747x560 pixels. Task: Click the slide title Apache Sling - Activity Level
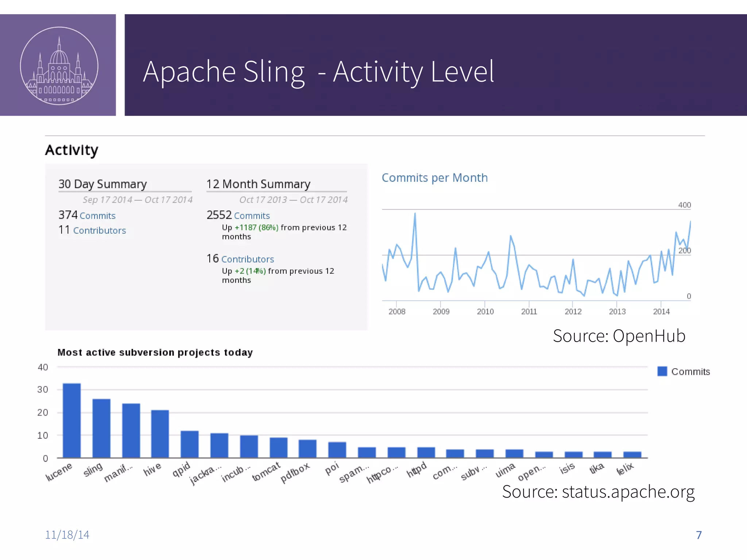(318, 71)
